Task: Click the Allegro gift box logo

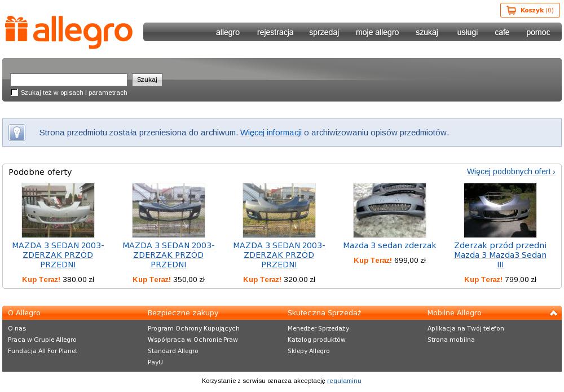Action: (x=69, y=32)
